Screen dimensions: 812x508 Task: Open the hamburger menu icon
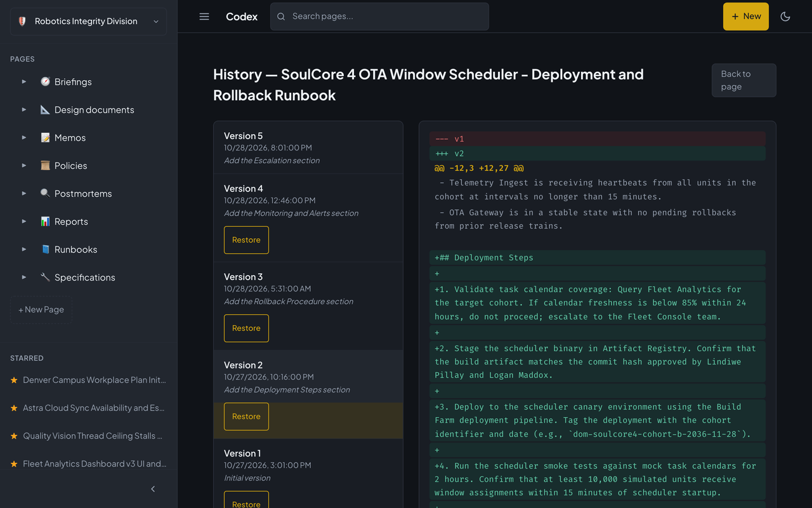pos(204,17)
